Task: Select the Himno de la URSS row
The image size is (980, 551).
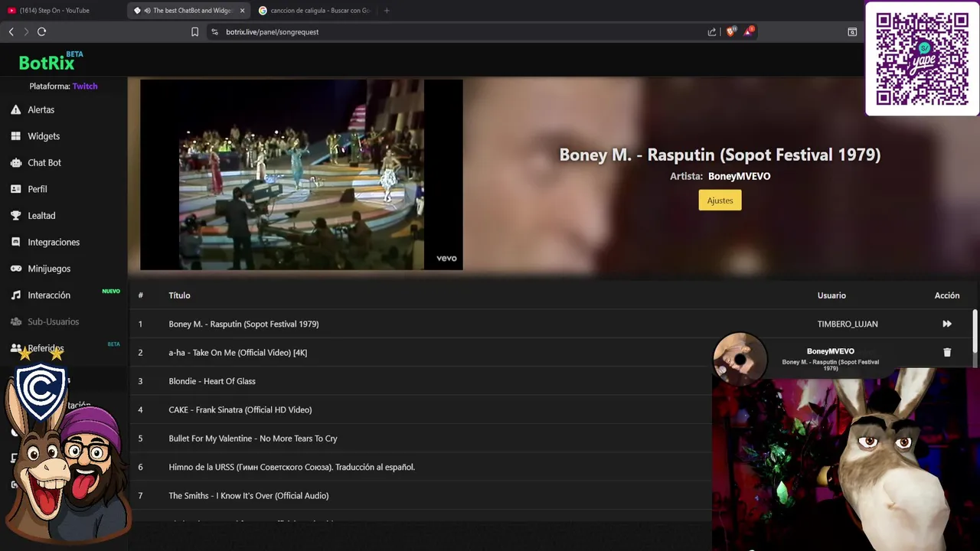Action: 421,467
